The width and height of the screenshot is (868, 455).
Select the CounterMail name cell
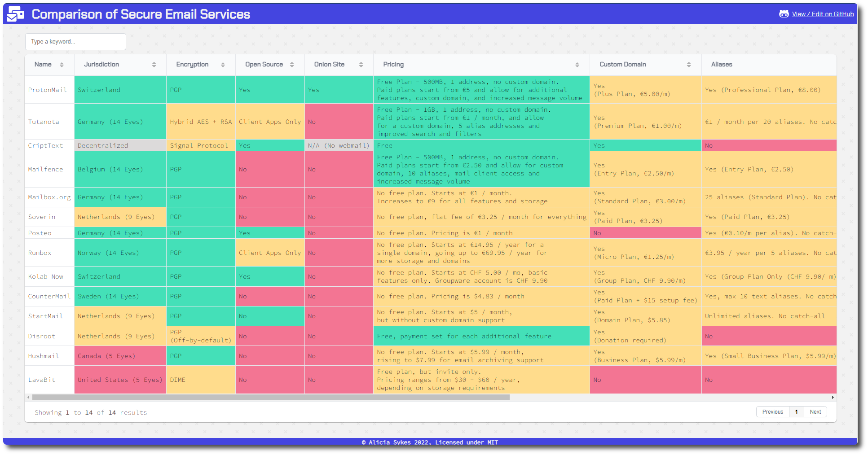click(49, 296)
